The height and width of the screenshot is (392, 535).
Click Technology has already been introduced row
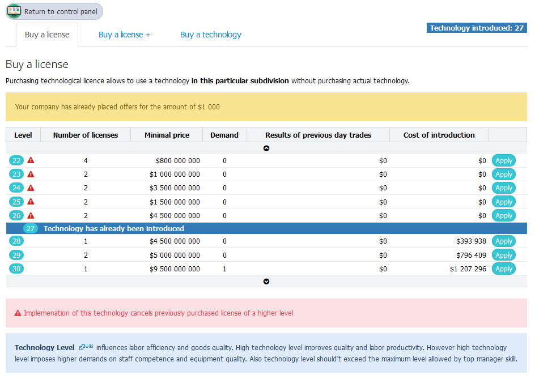(x=266, y=228)
